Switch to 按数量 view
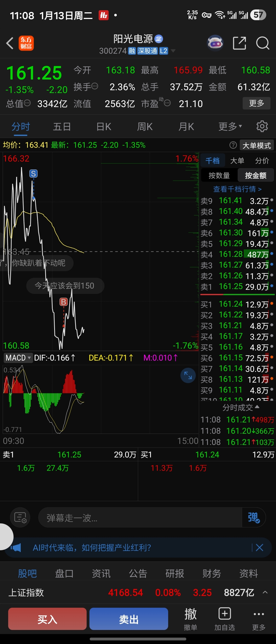The height and width of the screenshot is (644, 276). point(219,175)
